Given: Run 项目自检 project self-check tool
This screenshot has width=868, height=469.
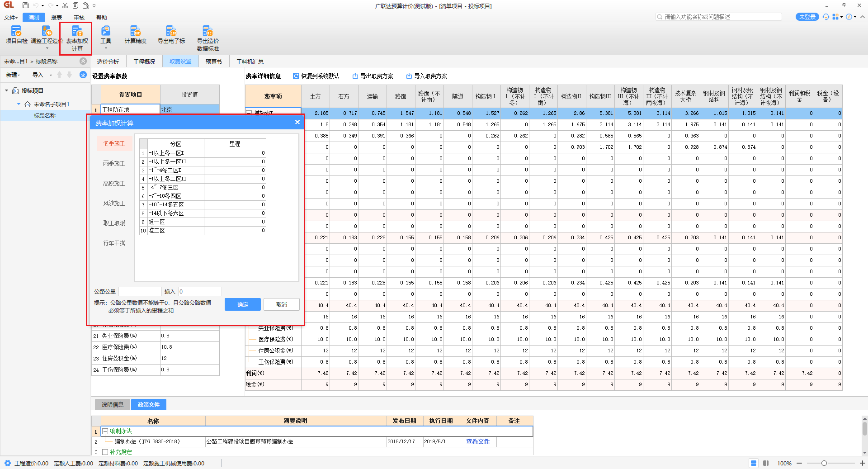Looking at the screenshot, I should coord(16,35).
